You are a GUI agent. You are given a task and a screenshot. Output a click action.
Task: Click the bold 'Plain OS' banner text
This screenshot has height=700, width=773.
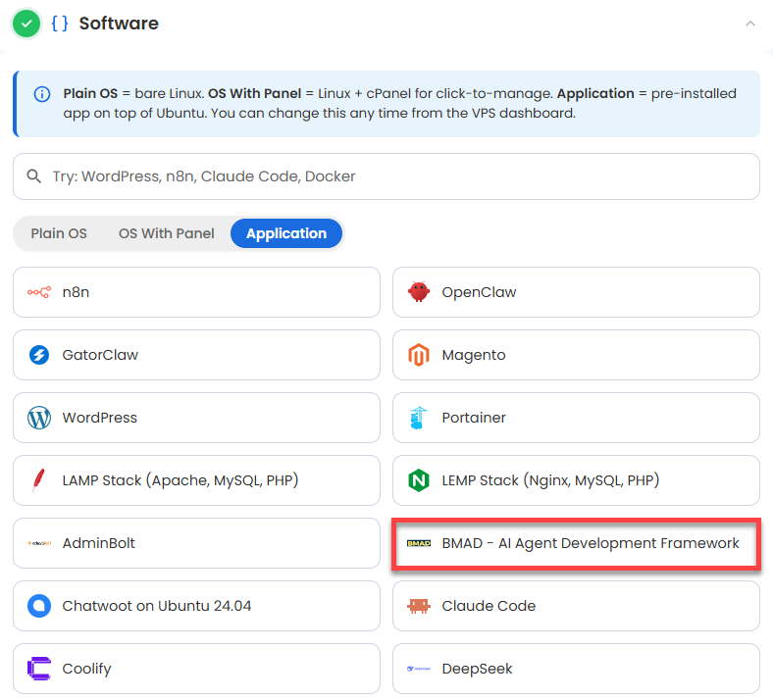[90, 93]
